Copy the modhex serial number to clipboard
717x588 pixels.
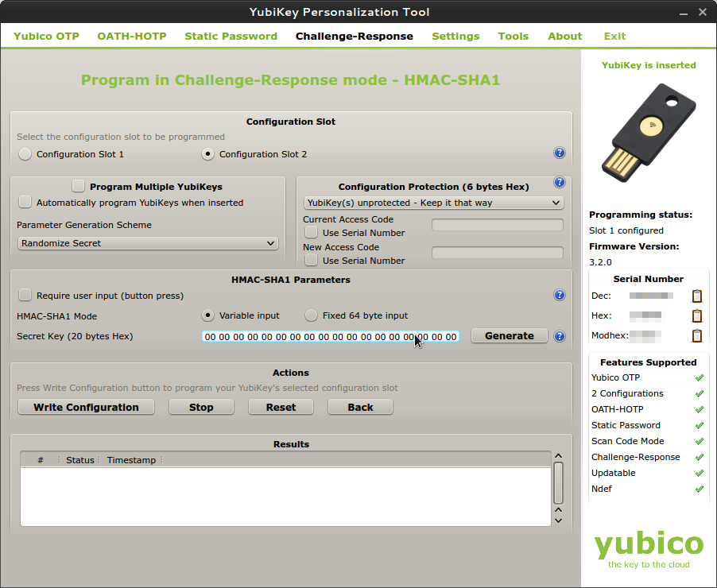point(697,335)
